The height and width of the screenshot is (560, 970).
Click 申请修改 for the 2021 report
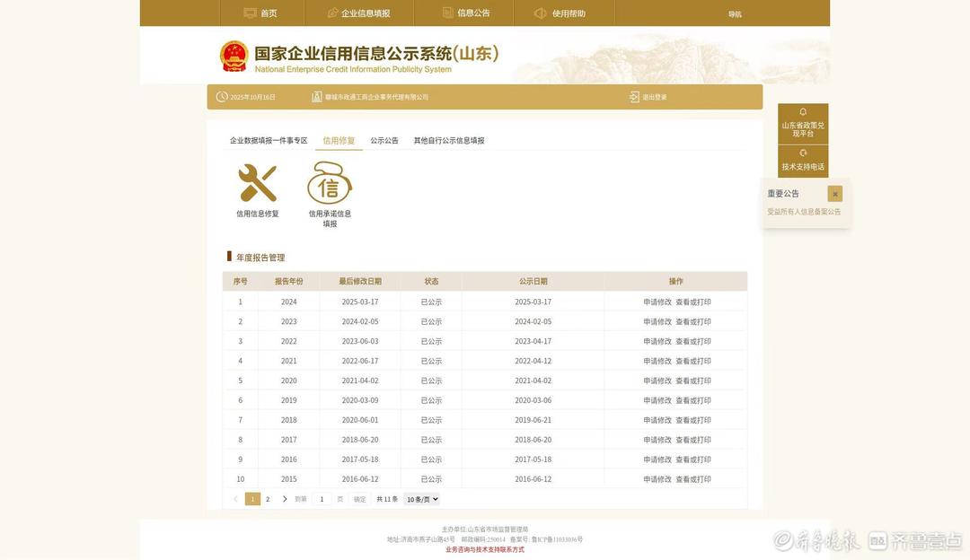tap(657, 361)
